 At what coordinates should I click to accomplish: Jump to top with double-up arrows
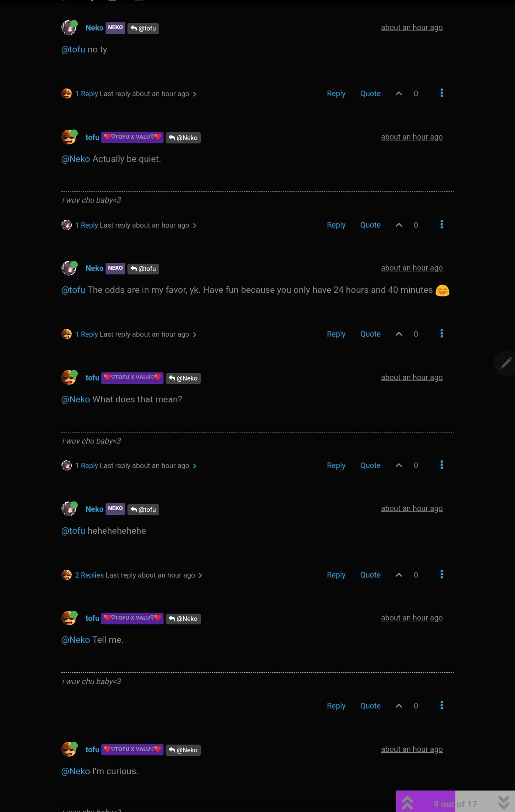[x=407, y=803]
